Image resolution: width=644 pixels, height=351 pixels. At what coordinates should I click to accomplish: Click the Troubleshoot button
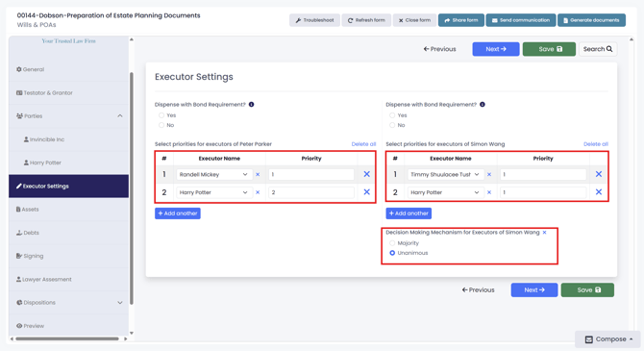(x=314, y=20)
